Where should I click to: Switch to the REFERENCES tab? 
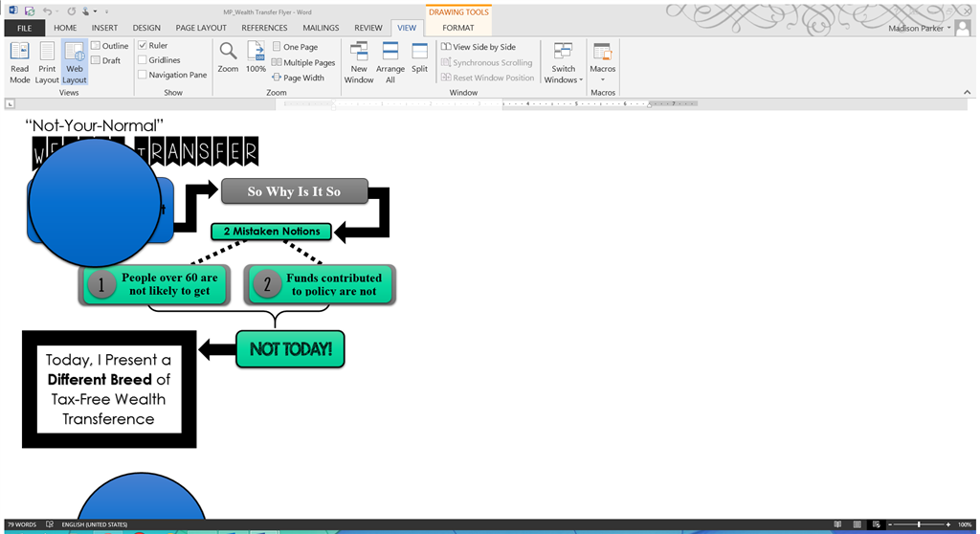pyautogui.click(x=264, y=28)
